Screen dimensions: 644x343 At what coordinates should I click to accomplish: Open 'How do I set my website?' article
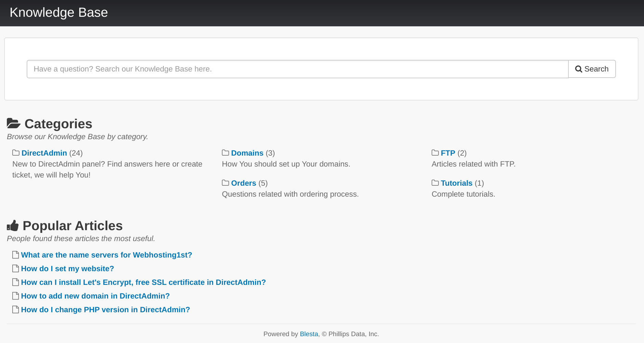click(67, 268)
